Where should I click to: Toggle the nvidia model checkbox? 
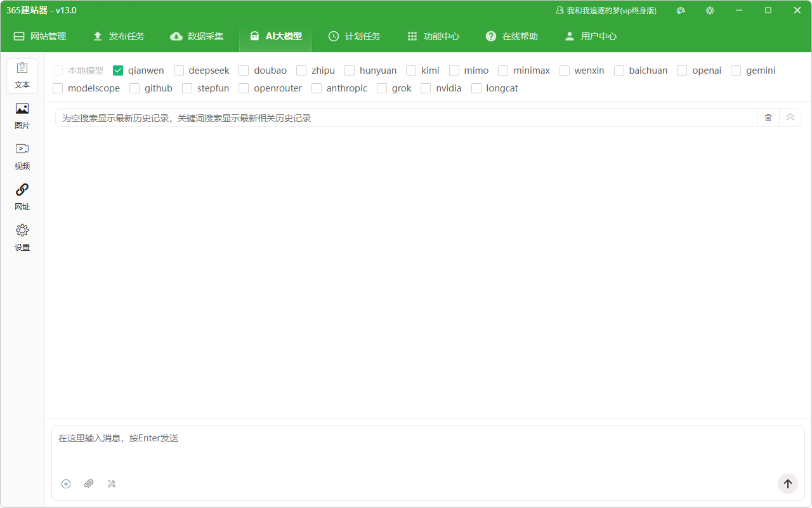(x=426, y=88)
